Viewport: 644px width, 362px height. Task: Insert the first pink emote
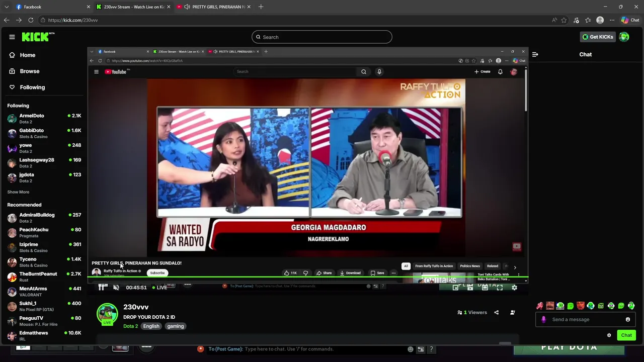pyautogui.click(x=540, y=306)
